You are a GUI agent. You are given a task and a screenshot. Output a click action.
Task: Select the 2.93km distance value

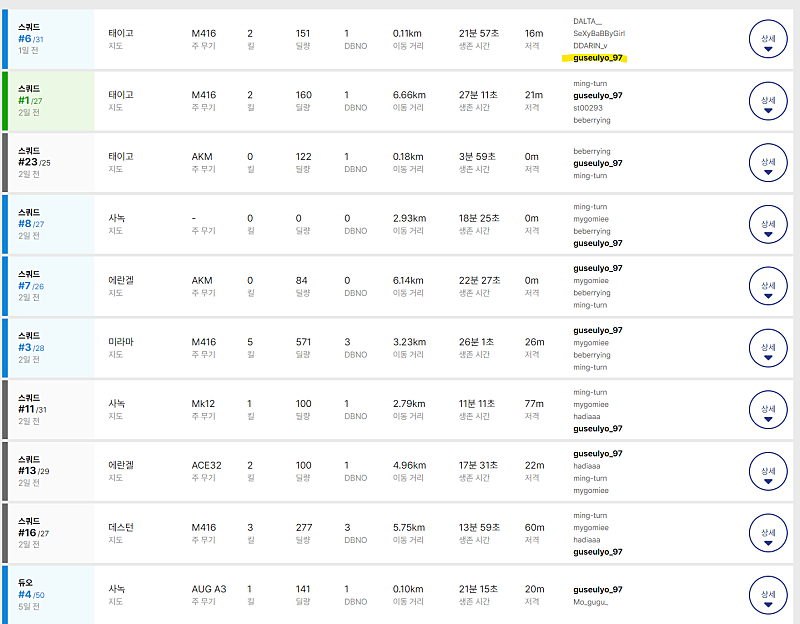pyautogui.click(x=409, y=218)
